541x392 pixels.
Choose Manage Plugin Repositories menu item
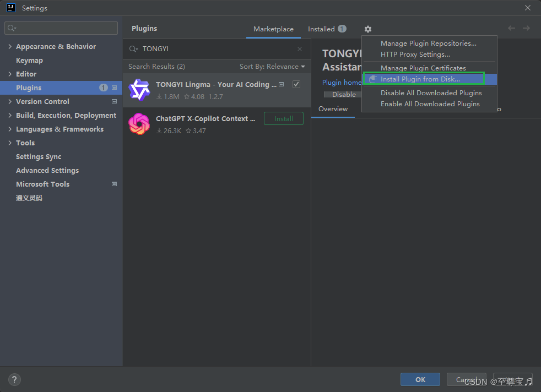(429, 43)
